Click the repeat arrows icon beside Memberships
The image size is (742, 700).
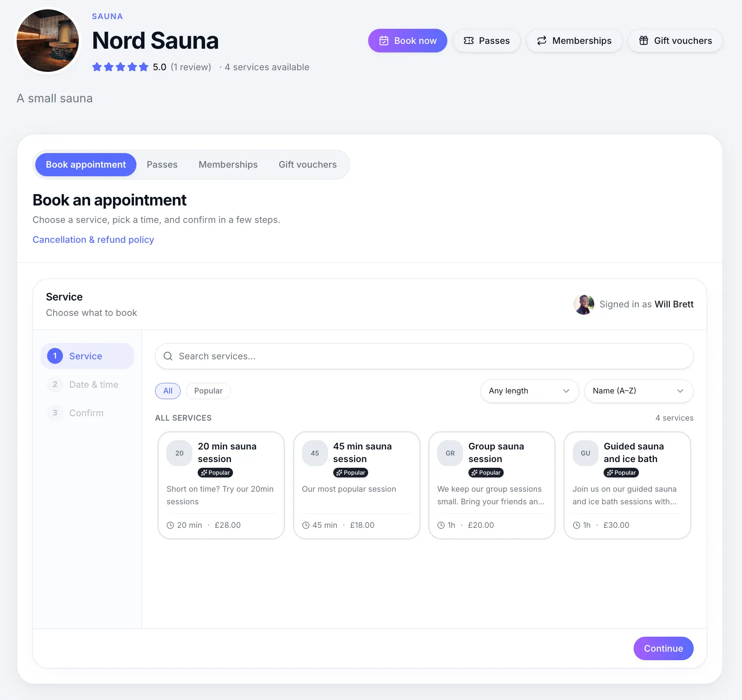click(541, 41)
